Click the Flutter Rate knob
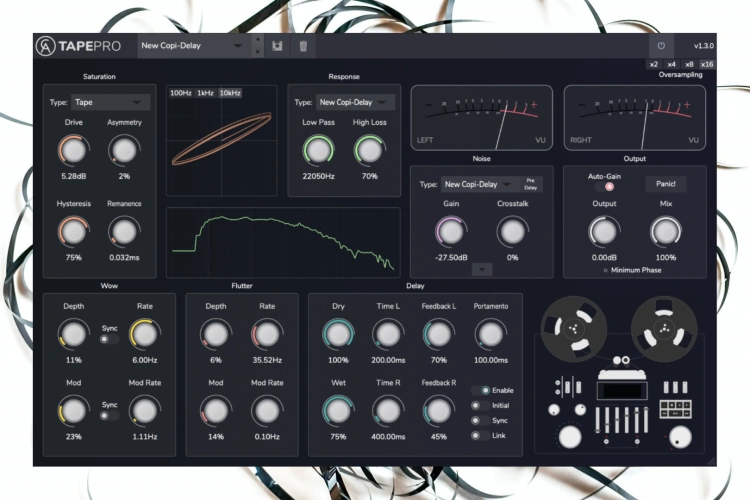Screen dimensions: 750x500 pyautogui.click(x=267, y=334)
